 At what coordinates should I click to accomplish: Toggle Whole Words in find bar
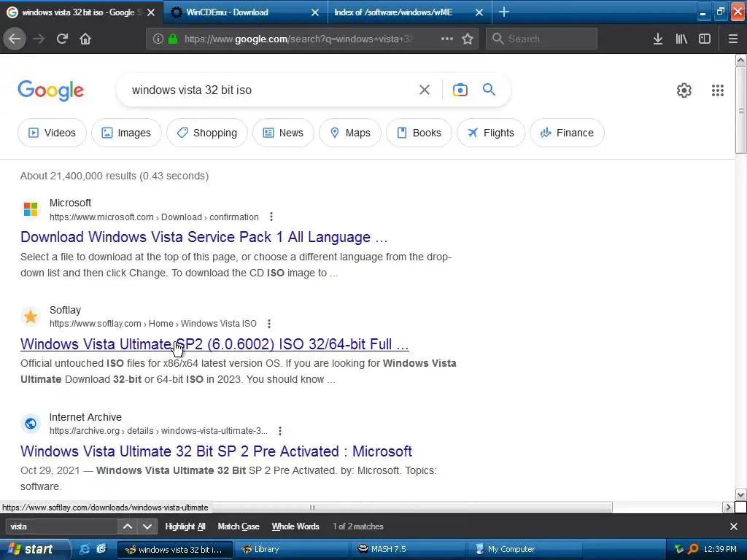pyautogui.click(x=295, y=526)
